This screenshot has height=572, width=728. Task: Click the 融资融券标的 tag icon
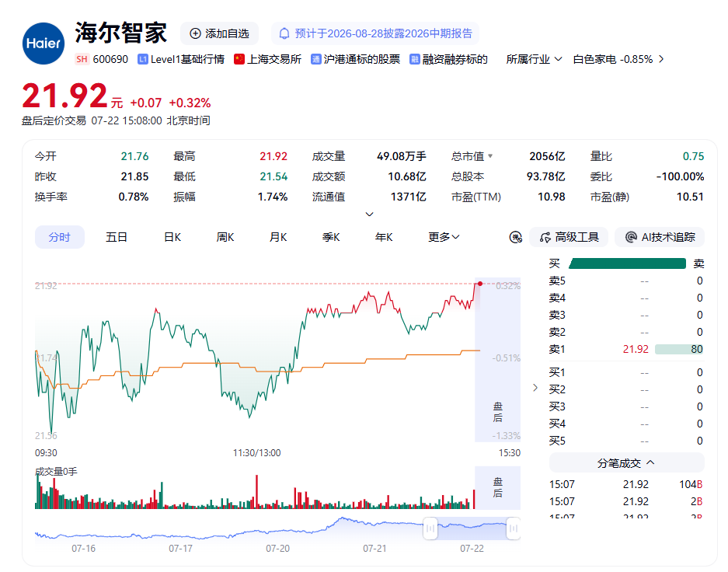click(x=415, y=59)
